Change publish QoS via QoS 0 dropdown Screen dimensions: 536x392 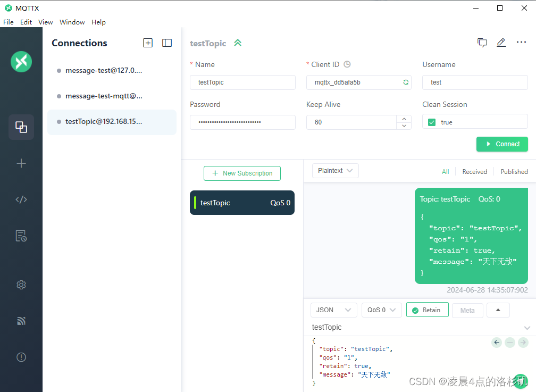(381, 310)
